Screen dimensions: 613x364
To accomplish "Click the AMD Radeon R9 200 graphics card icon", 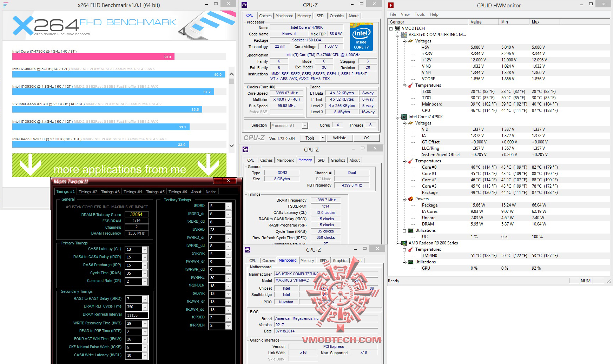I will tap(404, 243).
